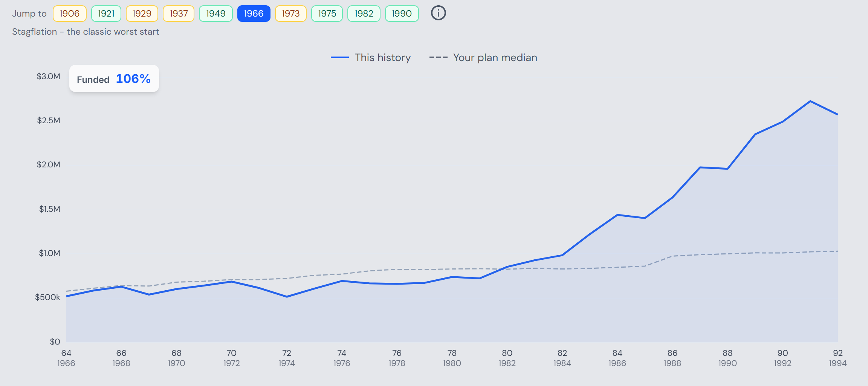Click the blue legend line swatch
The width and height of the screenshot is (868, 386).
(x=340, y=57)
